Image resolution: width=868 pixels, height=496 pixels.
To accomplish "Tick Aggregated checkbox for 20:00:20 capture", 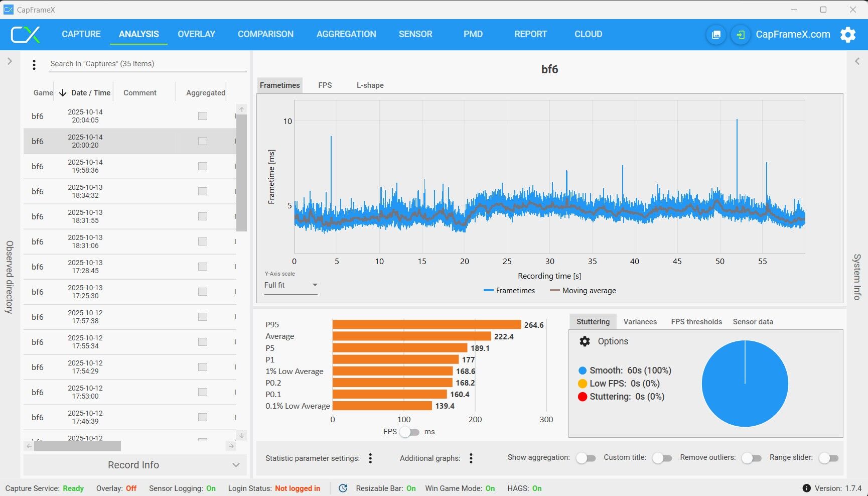I will tap(203, 141).
